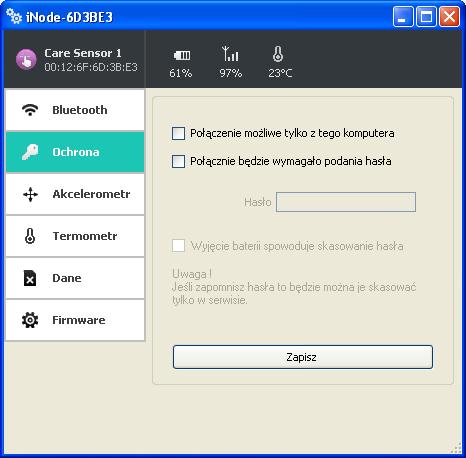Click the 97% signal value
Screen dimensions: 466x458
(x=230, y=73)
